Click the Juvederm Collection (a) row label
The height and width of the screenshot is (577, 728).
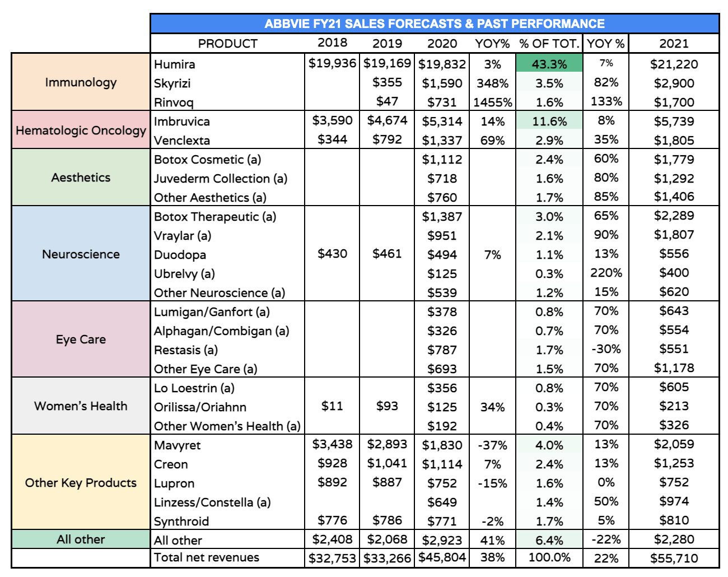pyautogui.click(x=221, y=179)
